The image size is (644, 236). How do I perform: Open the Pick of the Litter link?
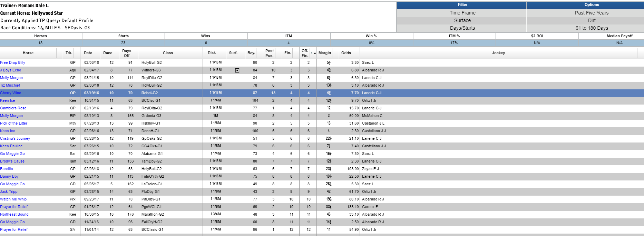tap(14, 124)
